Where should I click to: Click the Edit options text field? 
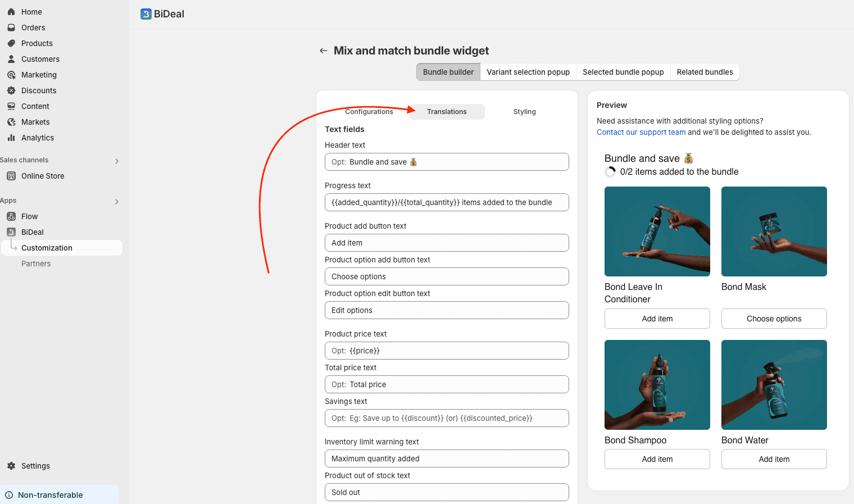pos(447,310)
